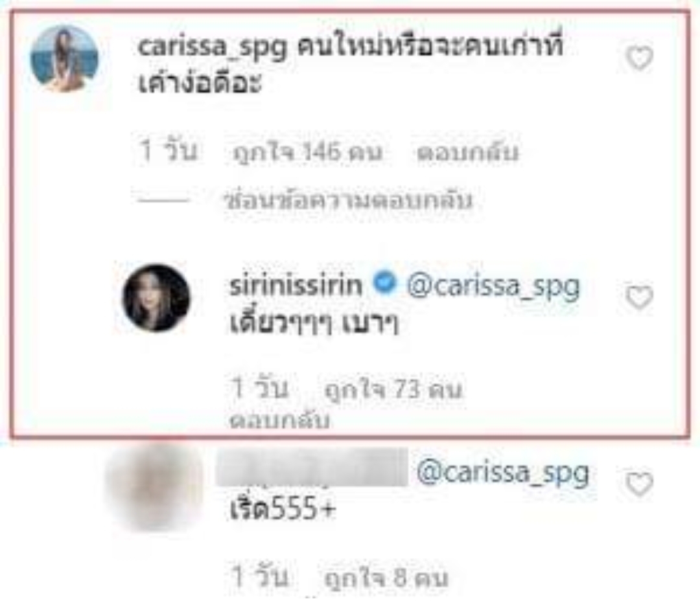Open @carissa_spg mention in the last reply
The height and width of the screenshot is (612, 700).
(503, 473)
